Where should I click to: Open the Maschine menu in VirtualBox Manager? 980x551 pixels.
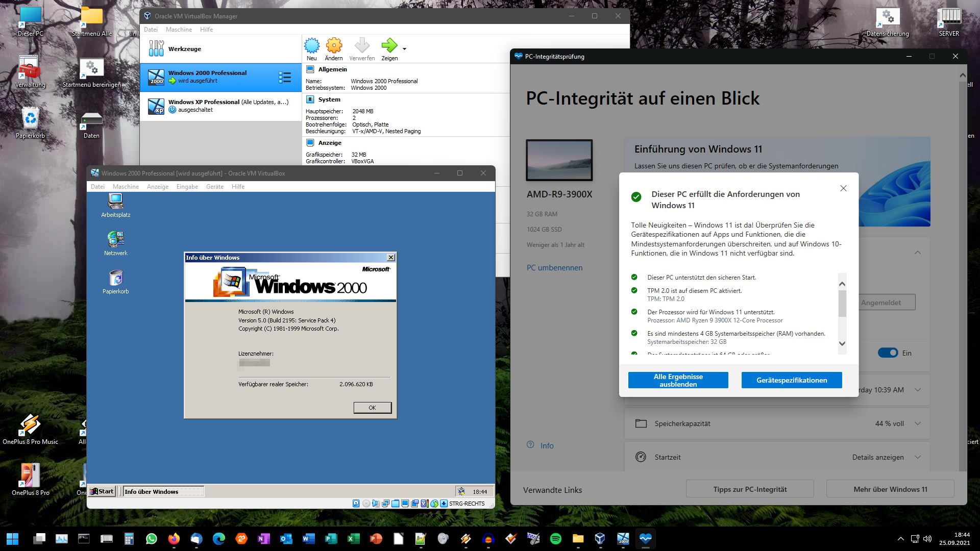click(x=179, y=30)
